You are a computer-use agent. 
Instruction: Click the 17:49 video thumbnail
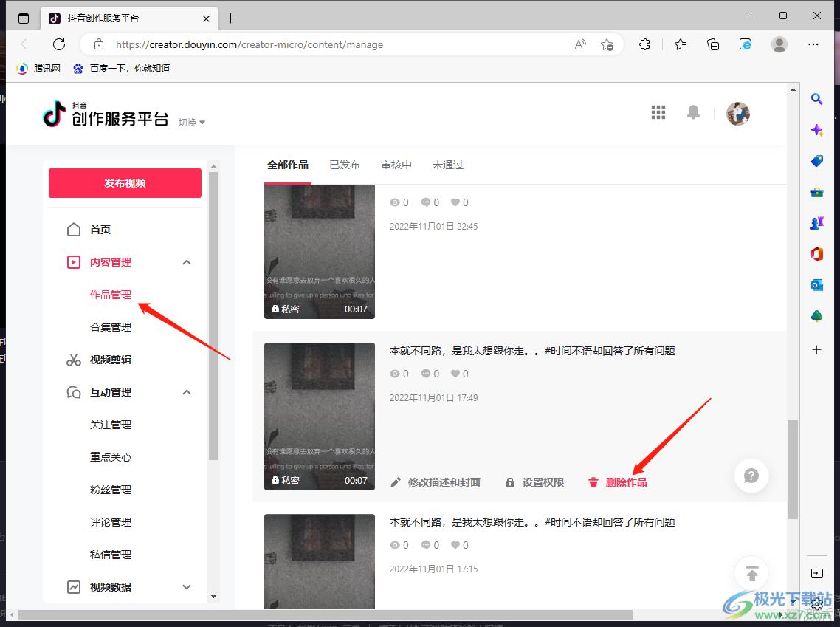(320, 417)
